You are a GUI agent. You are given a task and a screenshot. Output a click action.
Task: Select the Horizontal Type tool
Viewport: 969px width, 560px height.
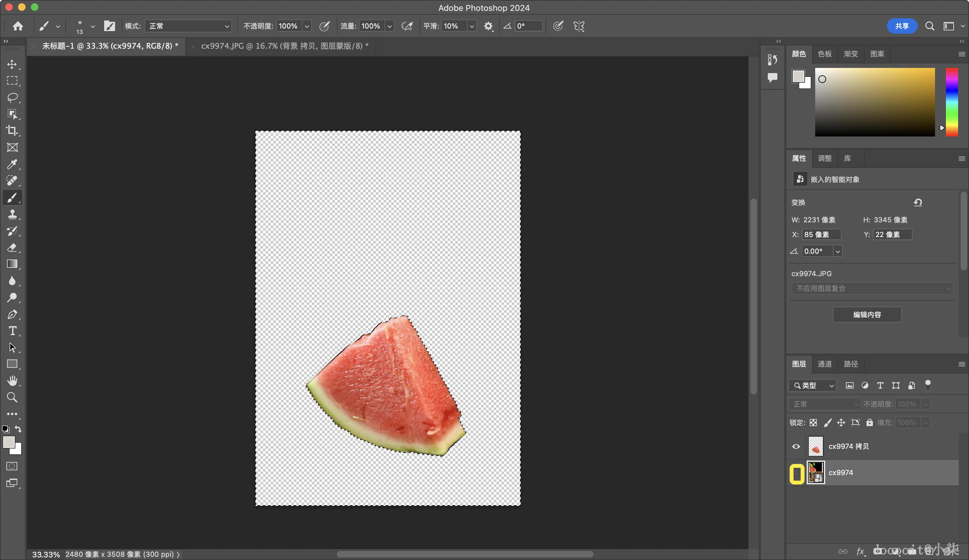(x=12, y=331)
